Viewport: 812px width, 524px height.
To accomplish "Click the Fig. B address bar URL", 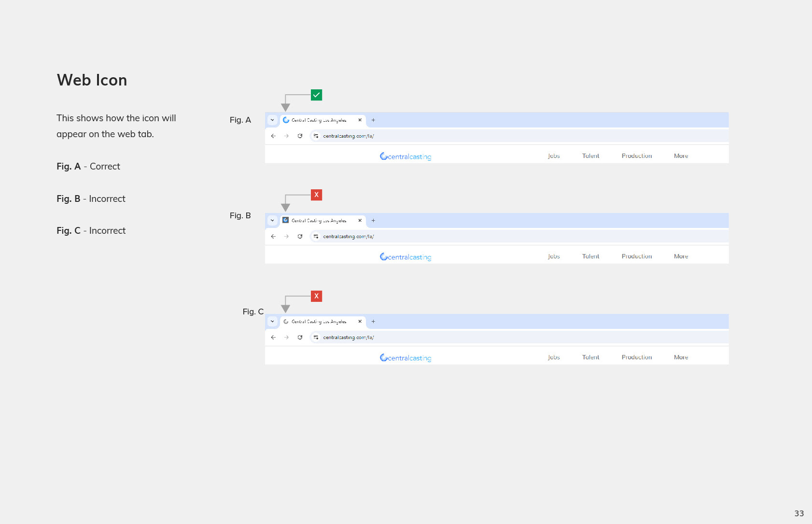I will (349, 237).
